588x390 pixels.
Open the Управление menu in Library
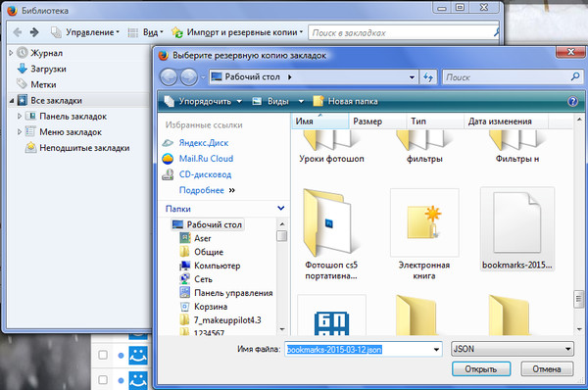pos(85,32)
